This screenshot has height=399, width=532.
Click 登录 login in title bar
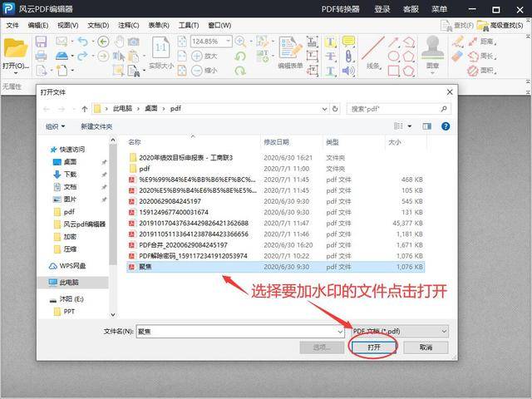click(x=382, y=9)
